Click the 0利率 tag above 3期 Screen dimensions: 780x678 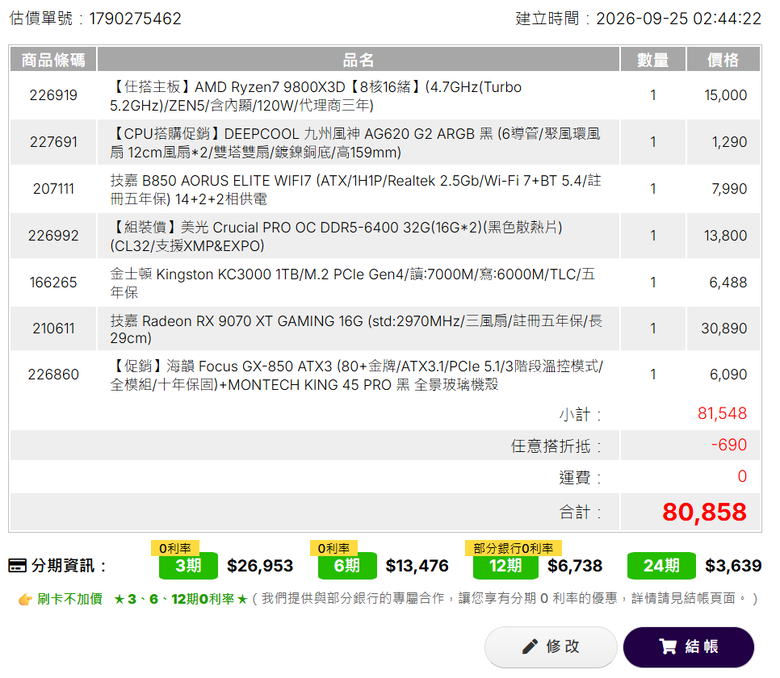tap(175, 548)
